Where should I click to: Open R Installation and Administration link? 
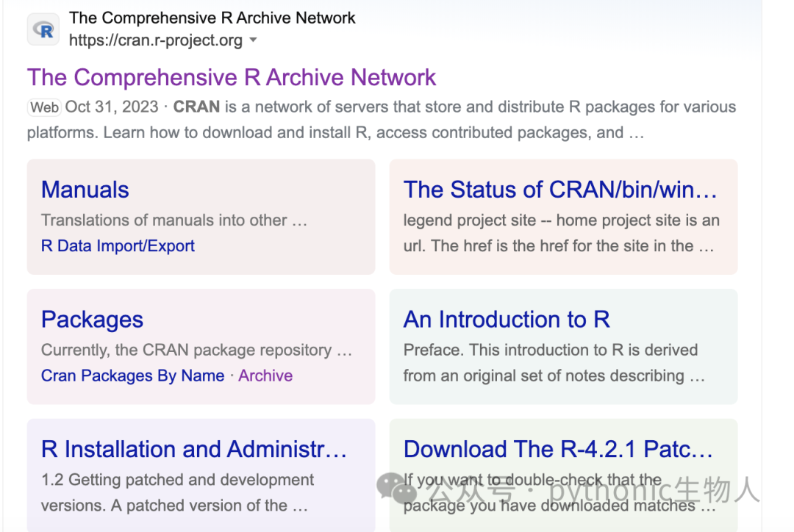tap(194, 449)
